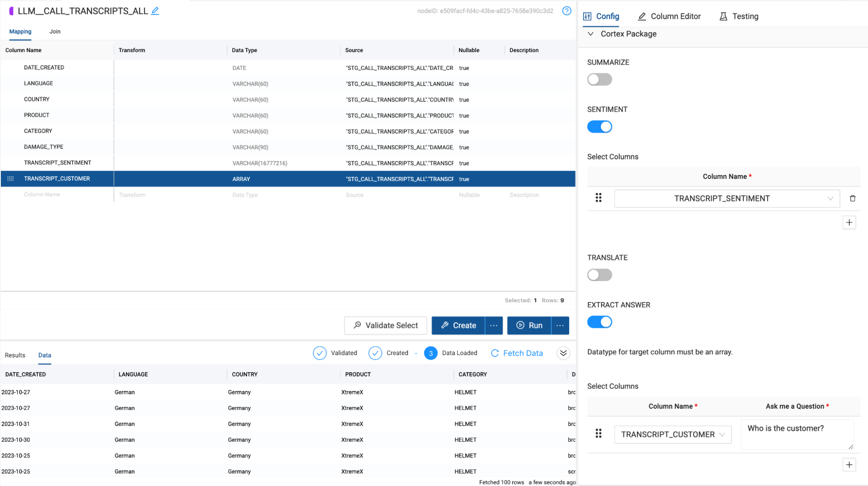Viewport: 868px width, 486px height.
Task: Enable the TRANSLATE toggle
Action: point(599,275)
